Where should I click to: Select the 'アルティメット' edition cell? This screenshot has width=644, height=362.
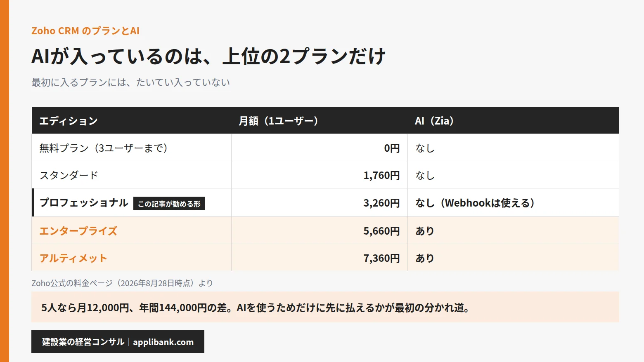coord(131,258)
